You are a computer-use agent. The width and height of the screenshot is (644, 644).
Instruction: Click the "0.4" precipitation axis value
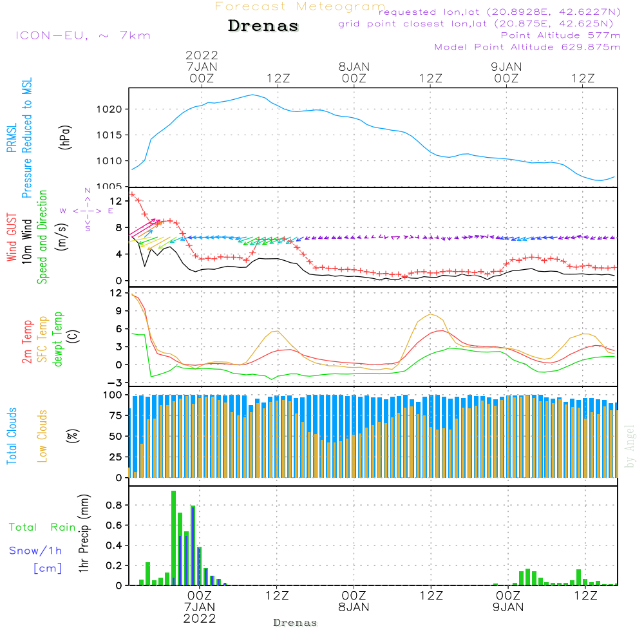(114, 545)
